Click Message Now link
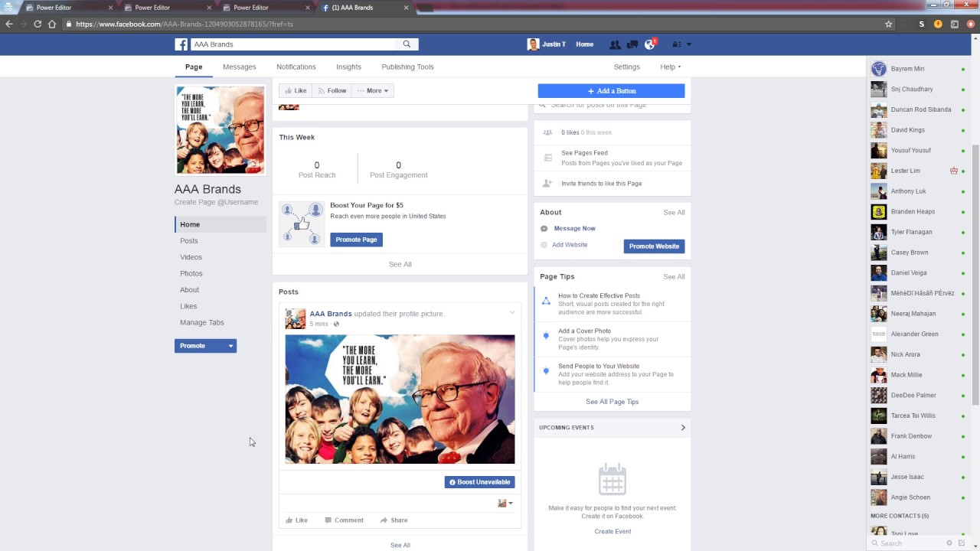This screenshot has width=980, height=551. click(x=575, y=229)
